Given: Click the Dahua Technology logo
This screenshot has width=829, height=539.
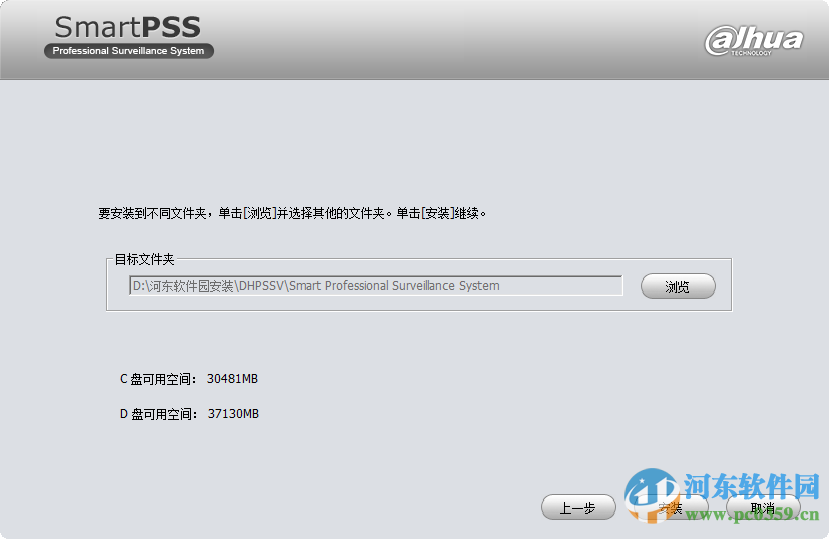Looking at the screenshot, I should (754, 41).
